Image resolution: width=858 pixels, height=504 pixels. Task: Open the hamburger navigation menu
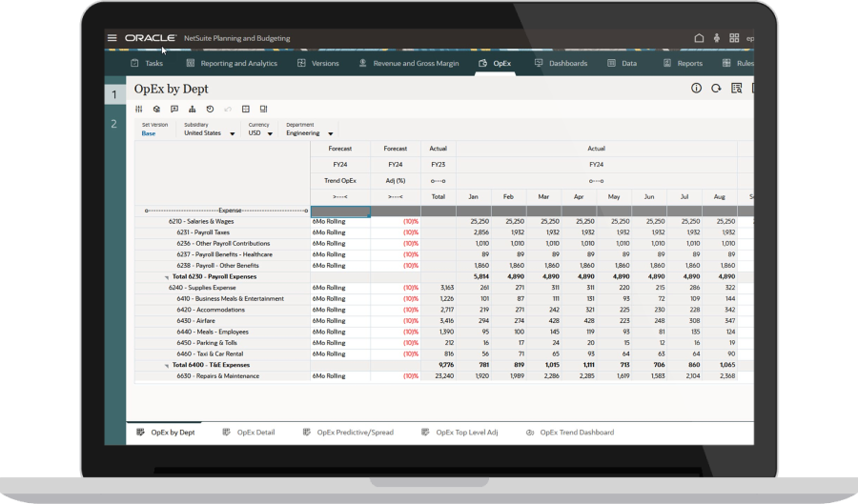[x=112, y=38]
